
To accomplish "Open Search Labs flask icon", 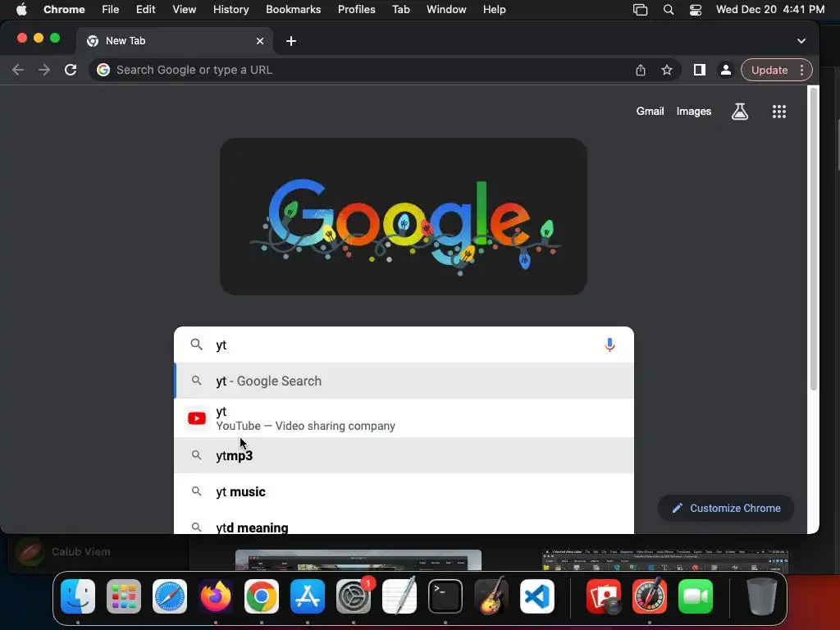I will [739, 112].
